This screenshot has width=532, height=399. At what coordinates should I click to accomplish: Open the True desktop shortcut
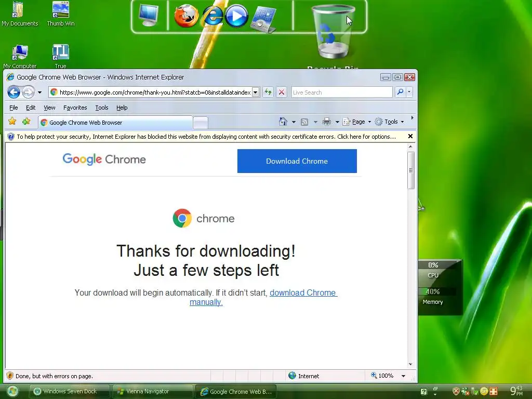pyautogui.click(x=60, y=56)
